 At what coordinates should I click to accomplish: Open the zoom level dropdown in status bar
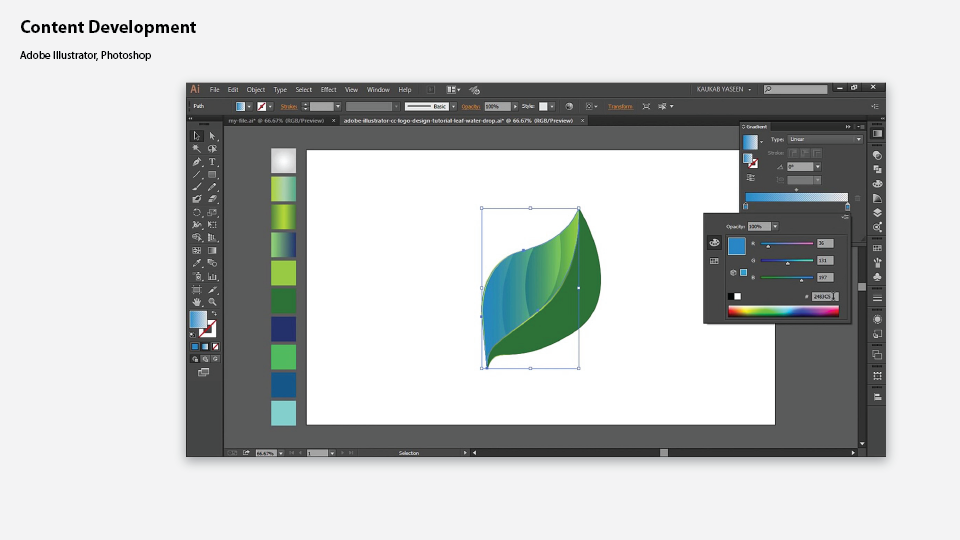[x=281, y=453]
